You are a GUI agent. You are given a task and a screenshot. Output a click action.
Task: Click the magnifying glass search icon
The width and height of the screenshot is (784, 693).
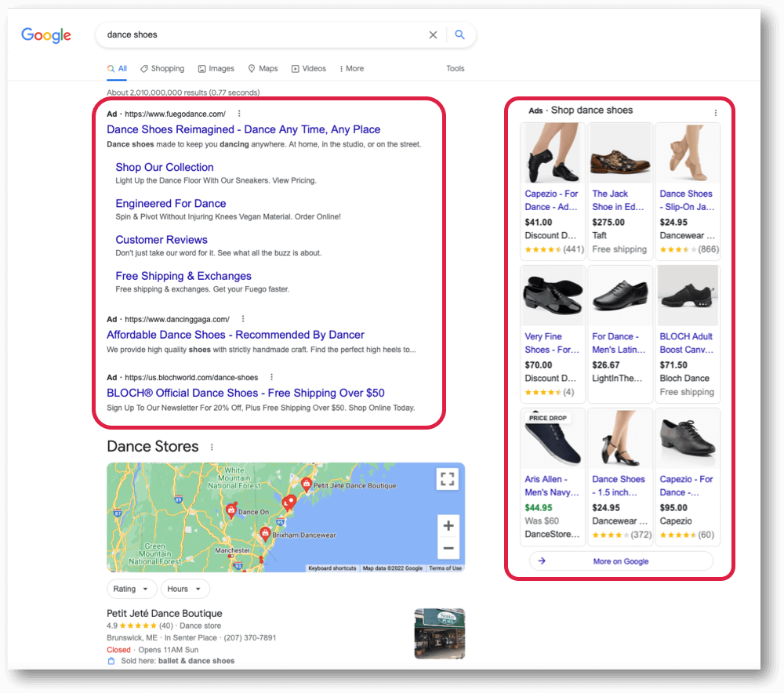pyautogui.click(x=459, y=34)
